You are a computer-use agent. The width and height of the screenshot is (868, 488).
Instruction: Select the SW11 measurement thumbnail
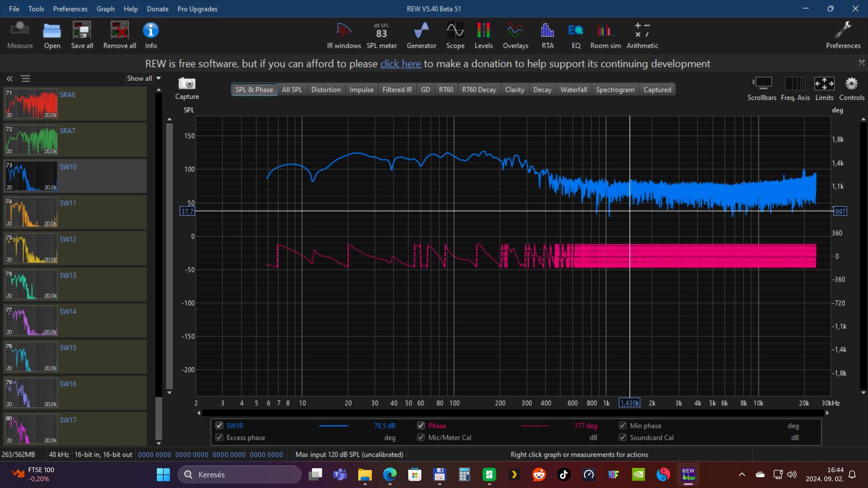point(31,212)
